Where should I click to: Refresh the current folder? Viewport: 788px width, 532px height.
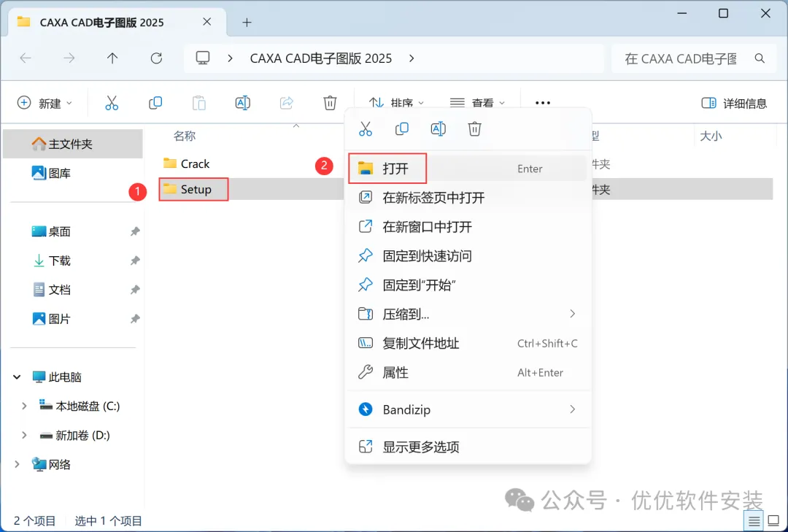pyautogui.click(x=156, y=58)
